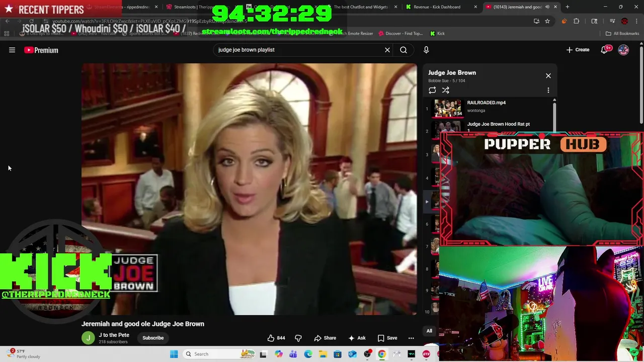Open the YouTube guide hamburger menu
644x362 pixels.
(12, 50)
